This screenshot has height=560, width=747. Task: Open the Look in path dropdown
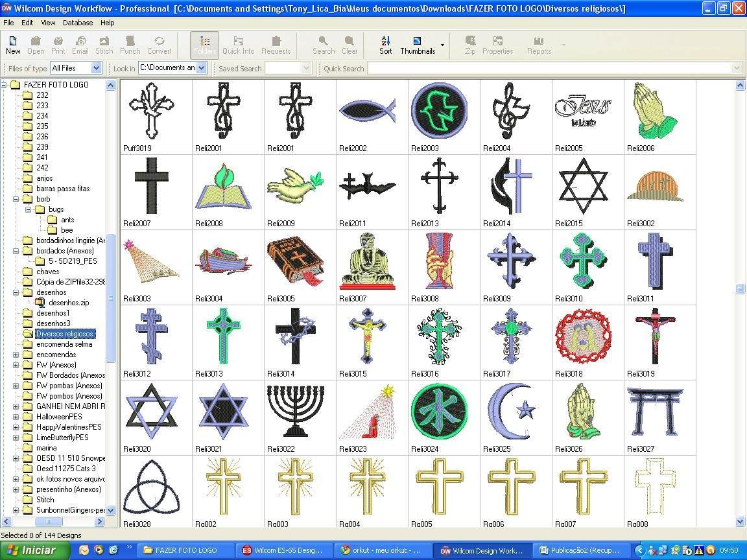201,68
